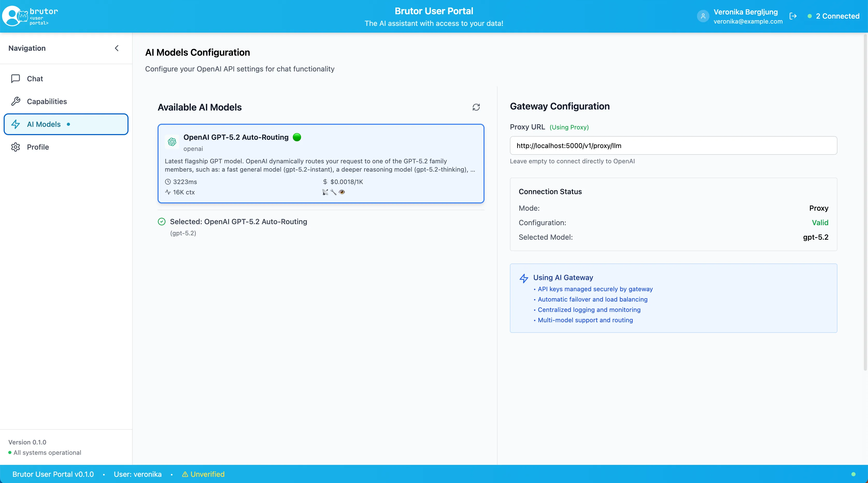
Task: Click the streaming capability emoji icon
Action: (325, 192)
